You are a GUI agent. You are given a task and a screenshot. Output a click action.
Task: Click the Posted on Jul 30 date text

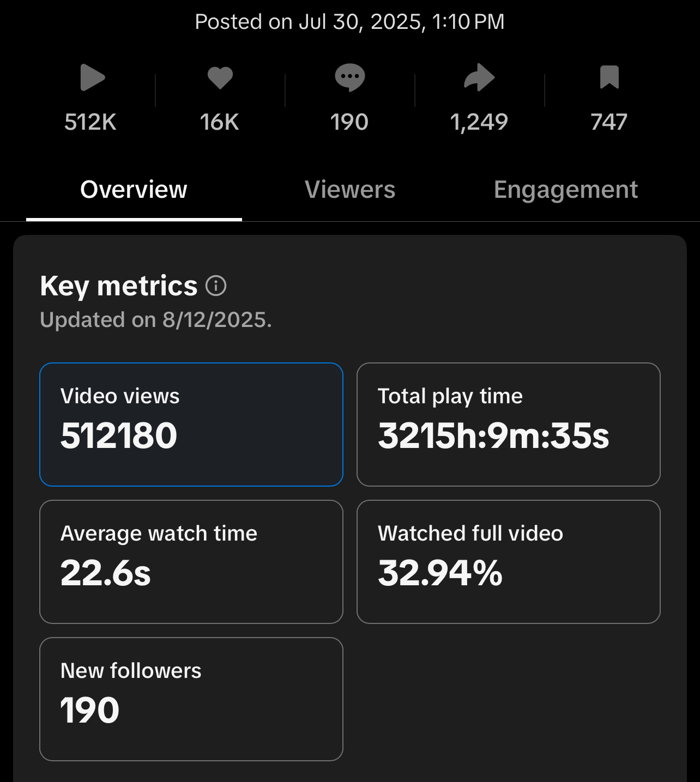pyautogui.click(x=349, y=22)
